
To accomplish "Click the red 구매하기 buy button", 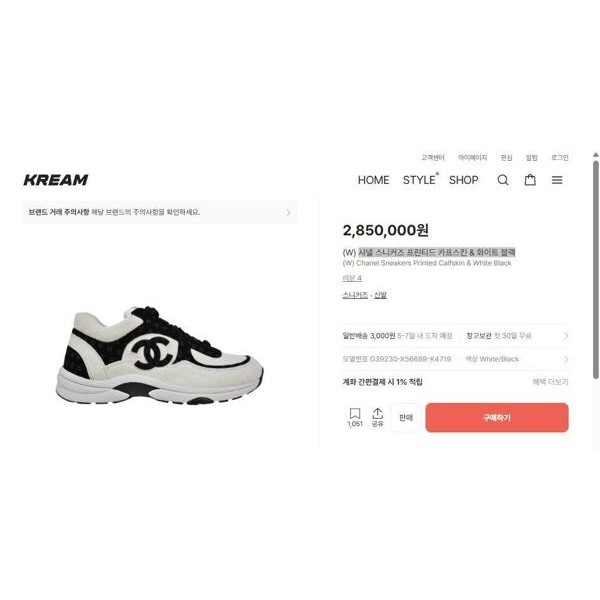I will (x=497, y=417).
